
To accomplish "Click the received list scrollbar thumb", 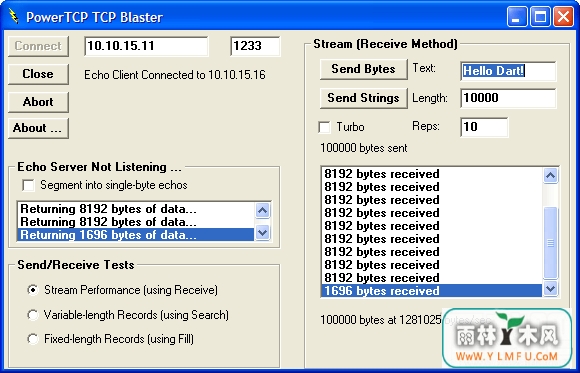I will pos(550,243).
